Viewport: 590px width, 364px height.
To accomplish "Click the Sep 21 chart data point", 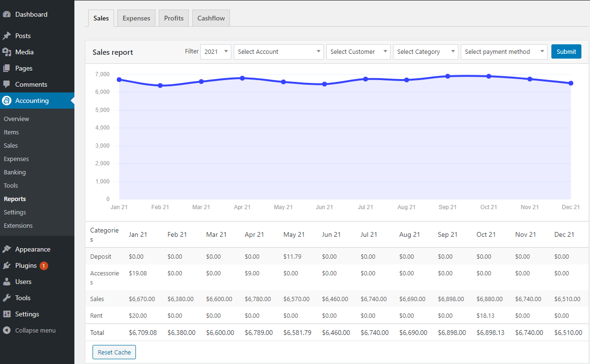I will point(447,76).
